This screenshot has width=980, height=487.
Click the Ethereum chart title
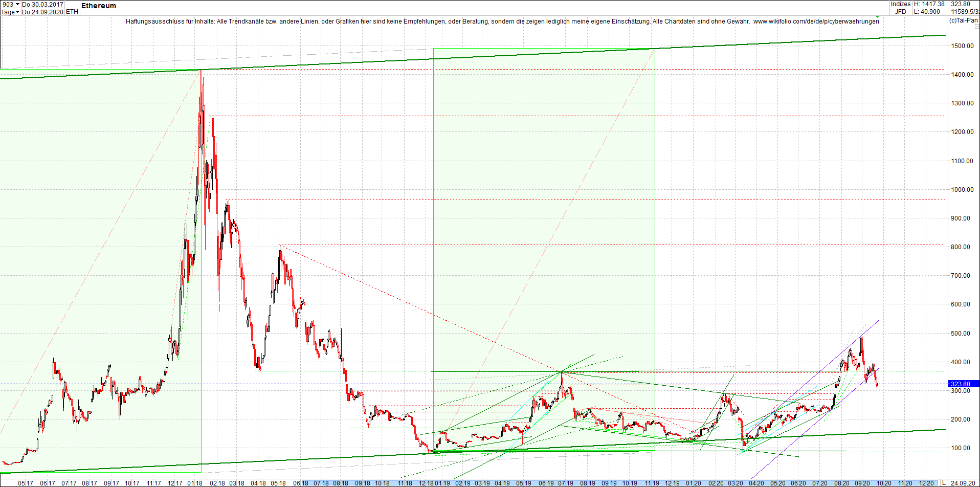click(99, 6)
